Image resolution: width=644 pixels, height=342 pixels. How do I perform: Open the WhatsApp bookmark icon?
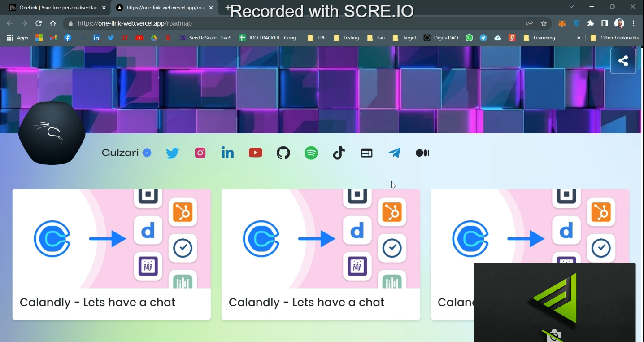pyautogui.click(x=469, y=38)
